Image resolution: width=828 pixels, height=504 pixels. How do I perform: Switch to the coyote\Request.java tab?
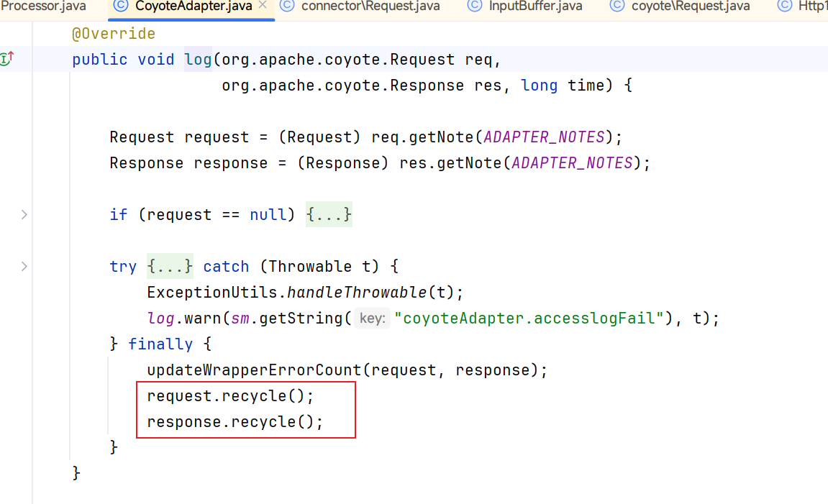coord(691,6)
